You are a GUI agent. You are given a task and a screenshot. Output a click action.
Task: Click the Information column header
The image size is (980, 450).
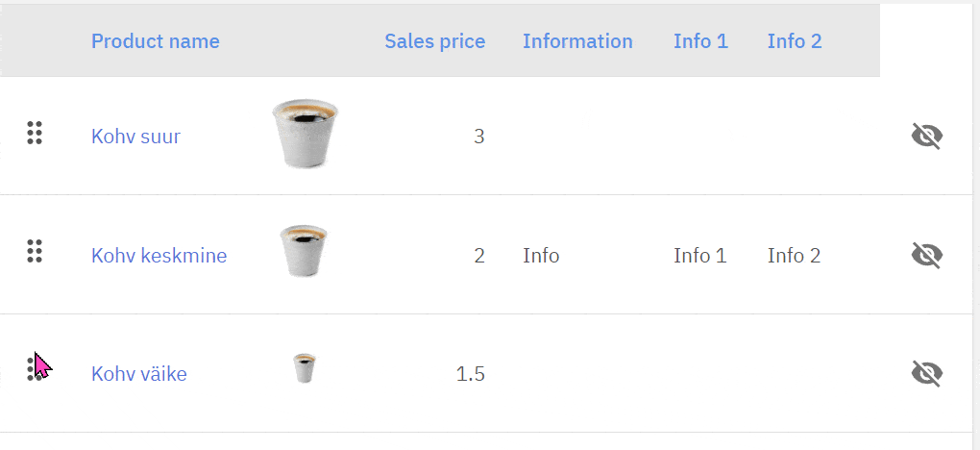point(577,41)
